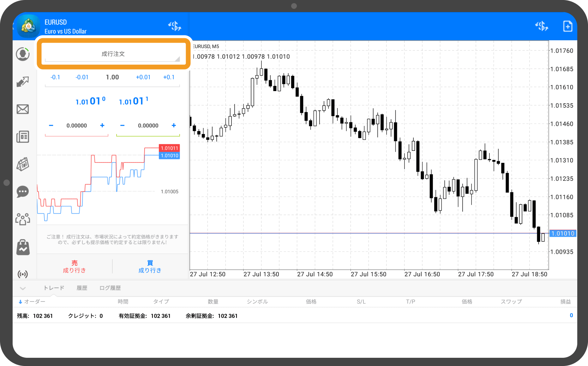Tap the 売 成り行き sell button

tap(75, 266)
